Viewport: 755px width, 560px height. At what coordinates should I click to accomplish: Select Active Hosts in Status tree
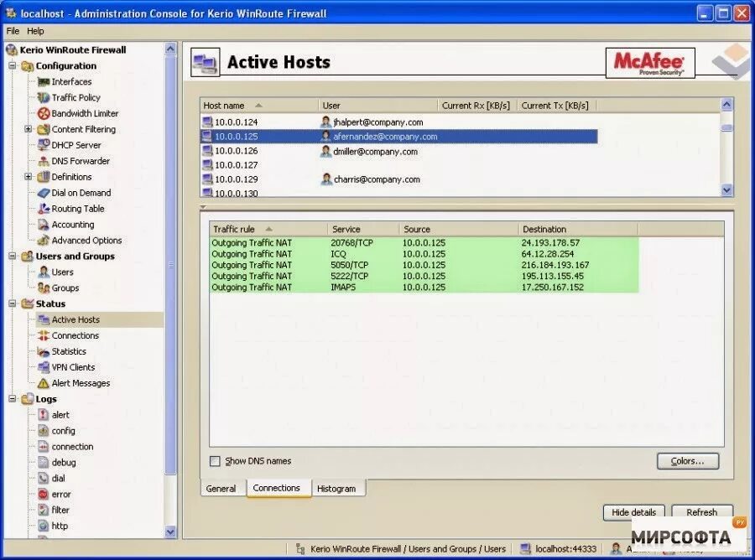[x=75, y=319]
